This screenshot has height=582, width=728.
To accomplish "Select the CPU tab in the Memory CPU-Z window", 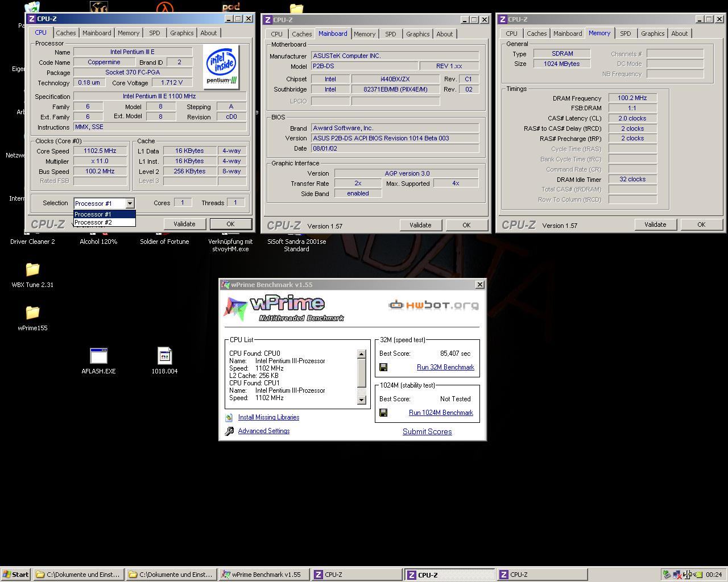I will [x=512, y=34].
